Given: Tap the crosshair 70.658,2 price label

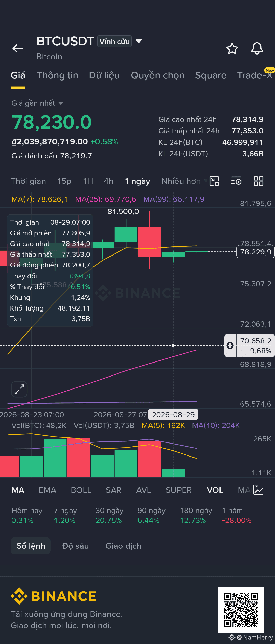Looking at the screenshot, I should [255, 346].
